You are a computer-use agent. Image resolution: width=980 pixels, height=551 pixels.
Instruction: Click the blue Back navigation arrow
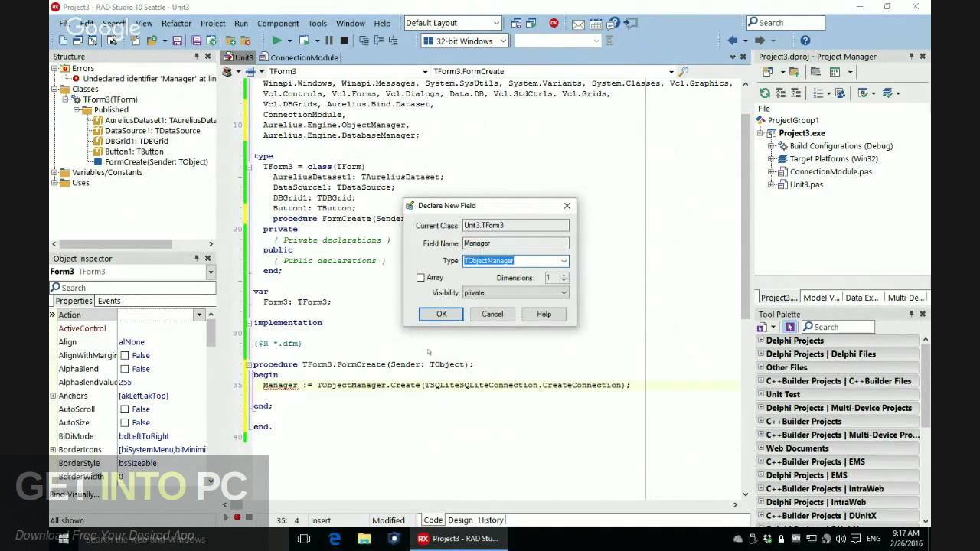[733, 41]
